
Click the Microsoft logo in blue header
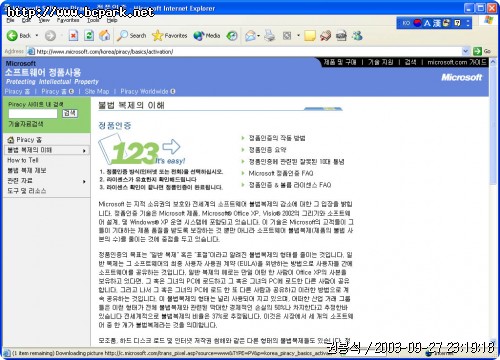coord(462,77)
